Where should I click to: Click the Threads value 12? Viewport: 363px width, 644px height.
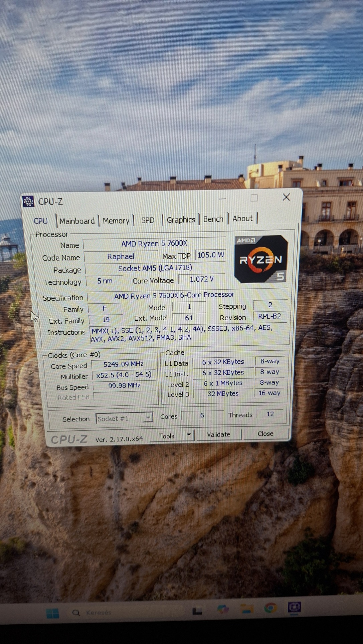pyautogui.click(x=270, y=414)
